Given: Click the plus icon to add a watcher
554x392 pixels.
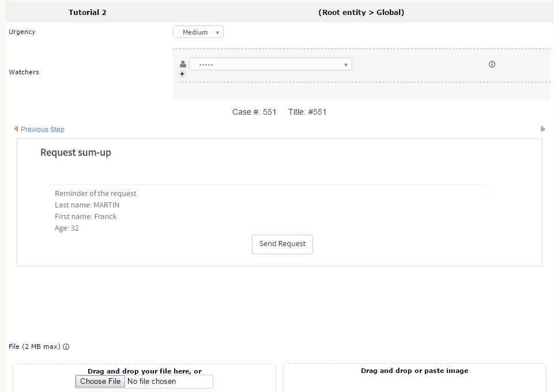Looking at the screenshot, I should (183, 74).
